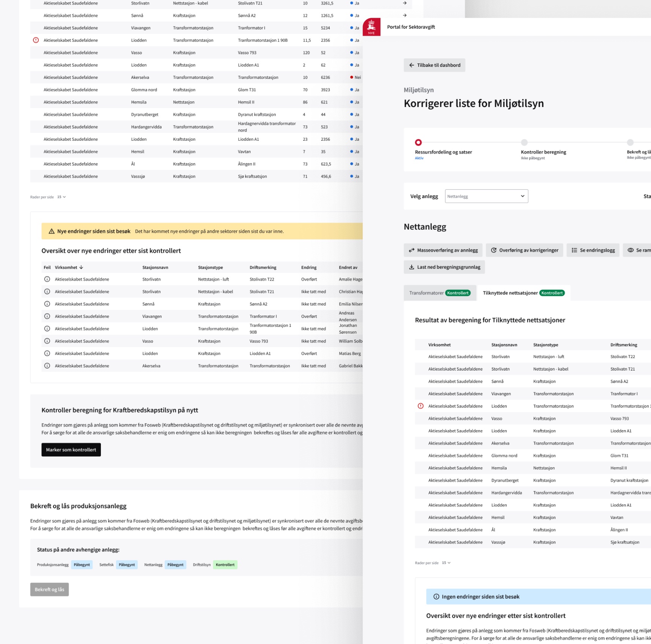Screen dimensions: 651x644
Task: Click Glom T31 cell in right portal table
Action: click(619, 456)
